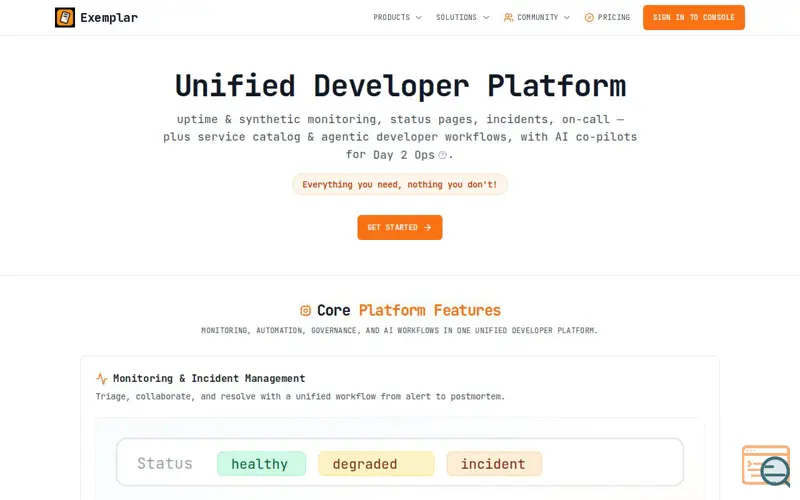
Task: Click the Exemplar logo icon
Action: (x=65, y=17)
